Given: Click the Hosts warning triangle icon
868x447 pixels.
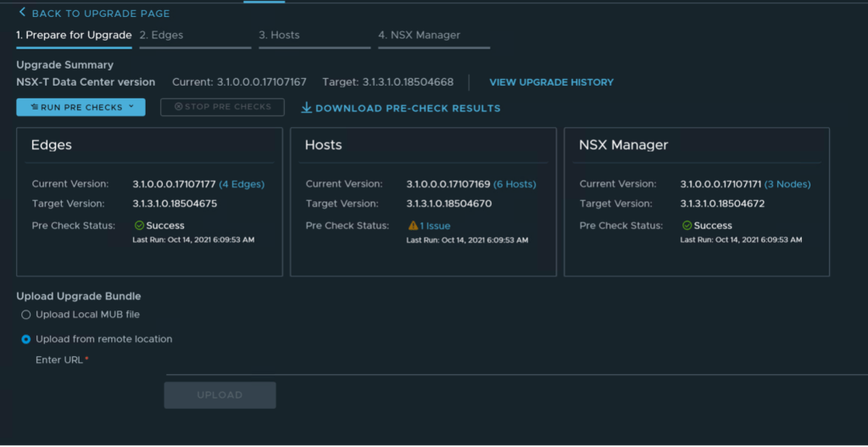Looking at the screenshot, I should tap(413, 226).
